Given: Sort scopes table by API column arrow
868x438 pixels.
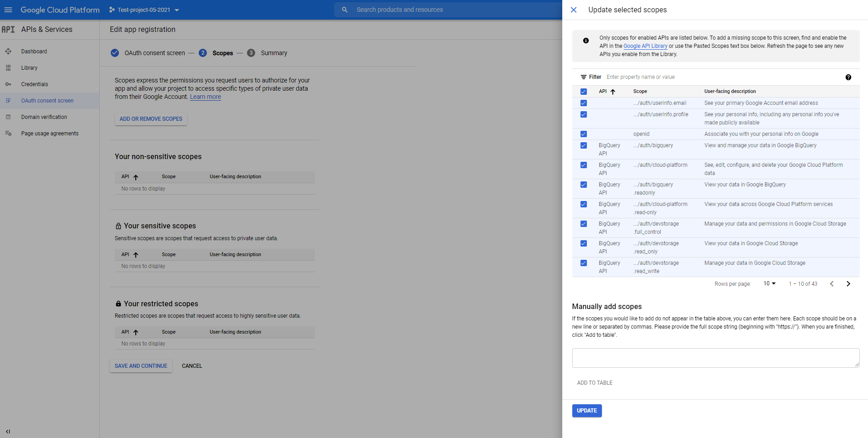Looking at the screenshot, I should pos(613,92).
